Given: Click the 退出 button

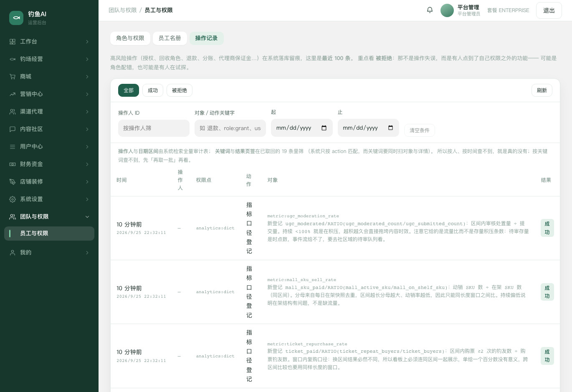Looking at the screenshot, I should click(549, 10).
